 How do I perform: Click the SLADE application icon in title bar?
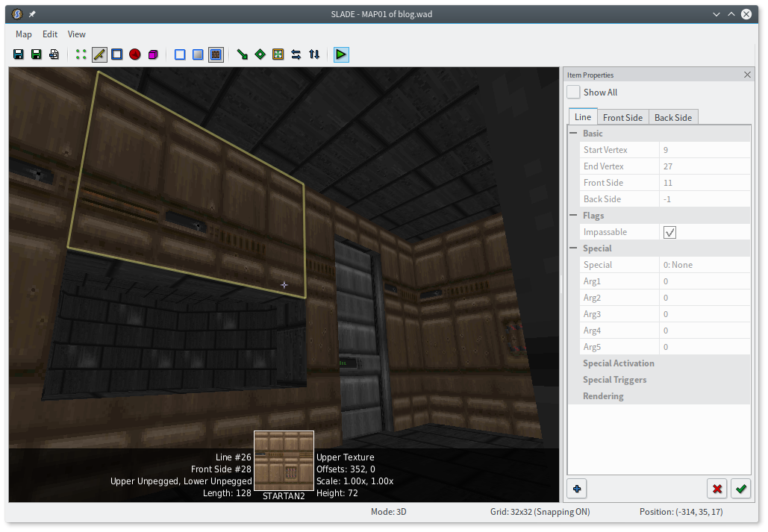coord(17,14)
